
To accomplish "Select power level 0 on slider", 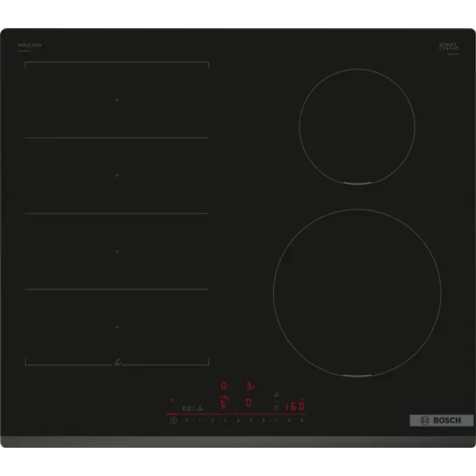I will (187, 420).
